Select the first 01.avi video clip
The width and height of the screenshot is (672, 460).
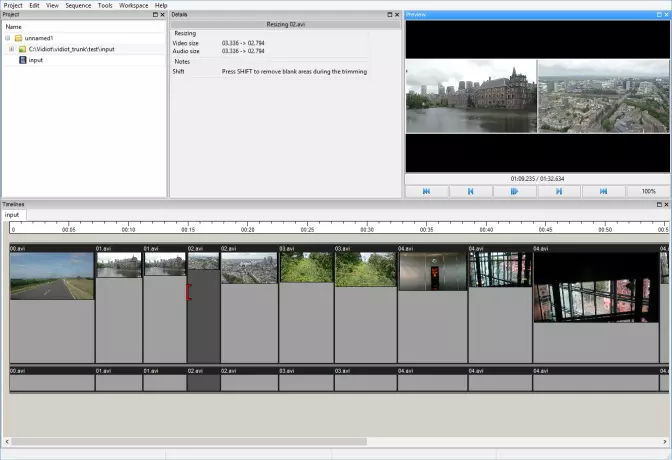(x=119, y=304)
